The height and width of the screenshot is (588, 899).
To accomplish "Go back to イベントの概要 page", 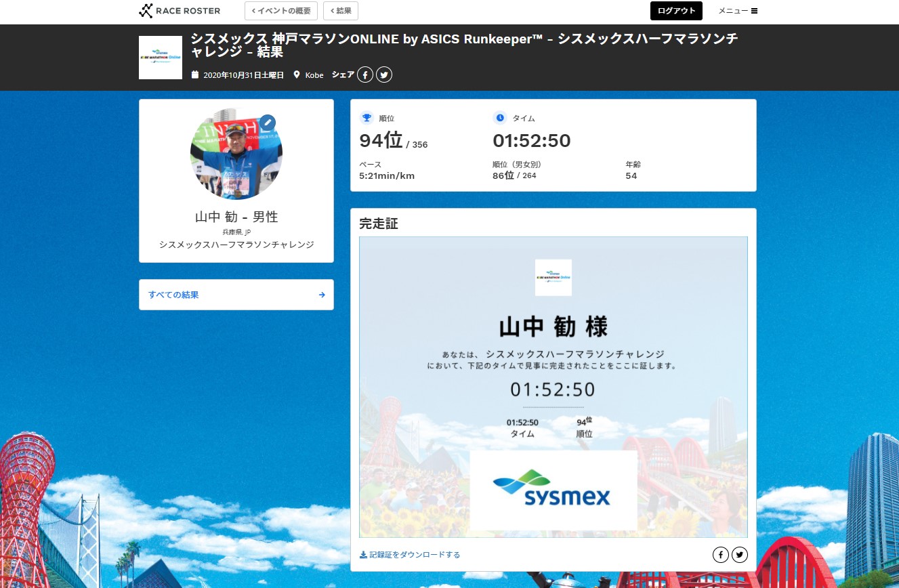I will [x=281, y=11].
